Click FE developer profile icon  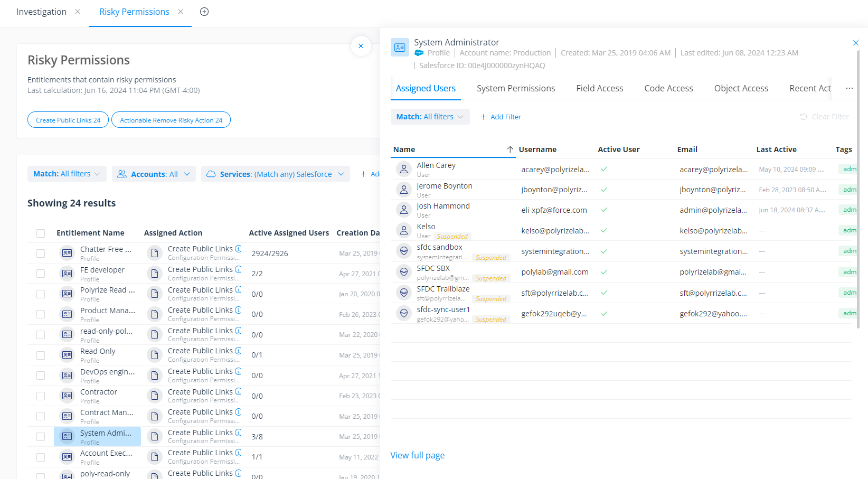coord(67,274)
